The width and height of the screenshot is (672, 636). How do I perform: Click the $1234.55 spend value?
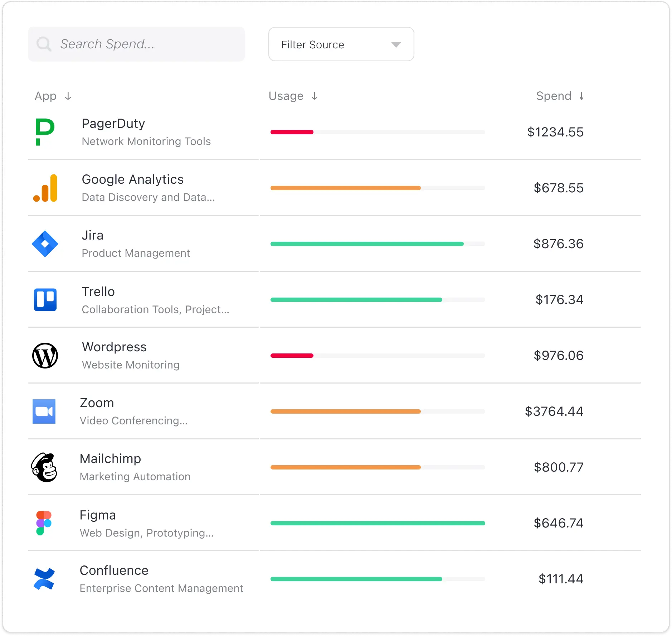[555, 132]
